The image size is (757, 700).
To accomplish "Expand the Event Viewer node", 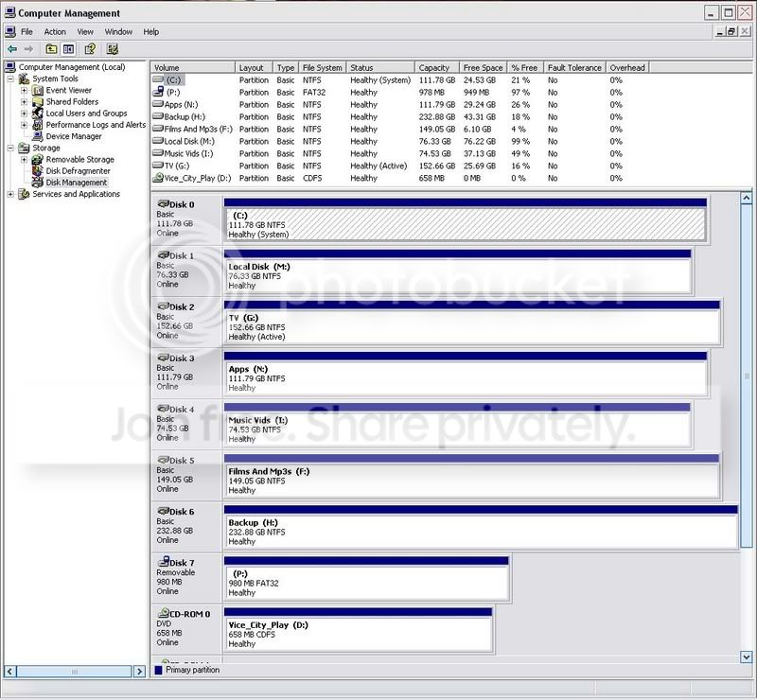I will (x=24, y=91).
